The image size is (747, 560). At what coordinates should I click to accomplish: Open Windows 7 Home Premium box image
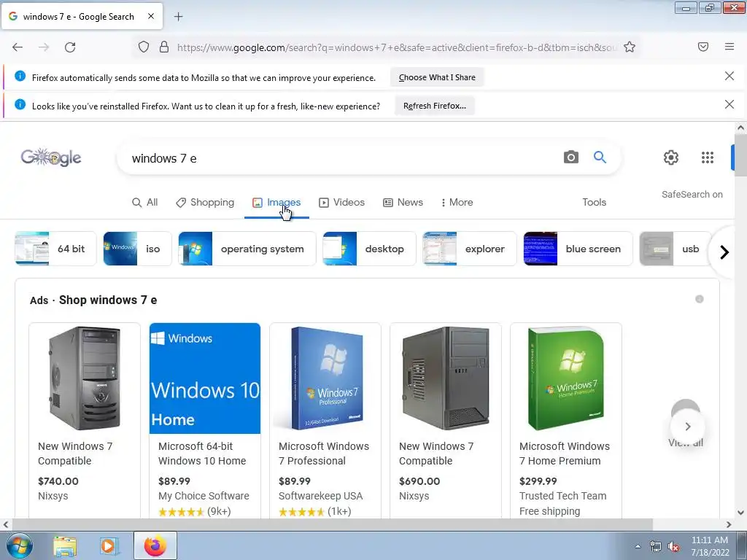[x=566, y=378]
